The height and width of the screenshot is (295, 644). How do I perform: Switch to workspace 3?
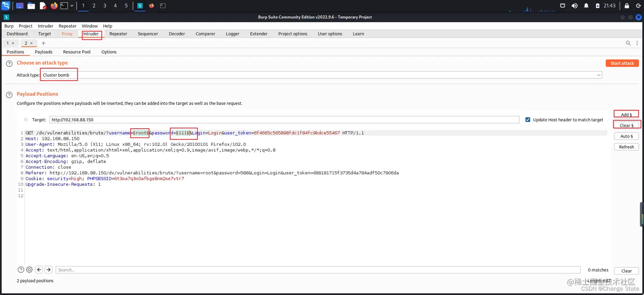pos(105,6)
